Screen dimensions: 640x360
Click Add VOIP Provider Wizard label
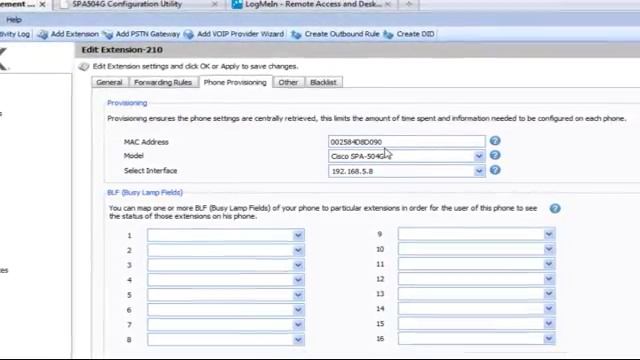[240, 34]
